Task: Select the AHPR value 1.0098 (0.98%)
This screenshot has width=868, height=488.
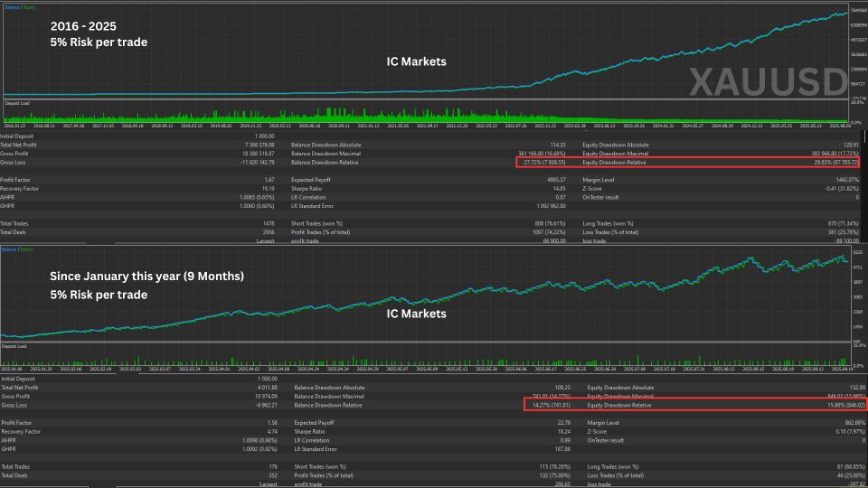Action: (259, 440)
